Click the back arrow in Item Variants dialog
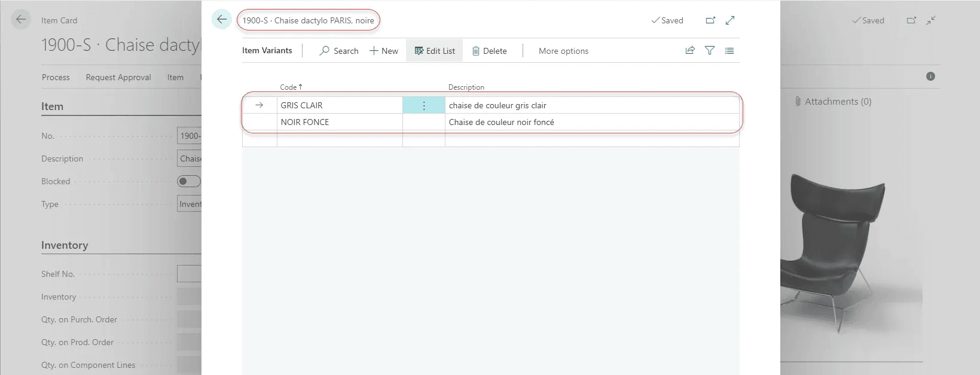 point(221,20)
